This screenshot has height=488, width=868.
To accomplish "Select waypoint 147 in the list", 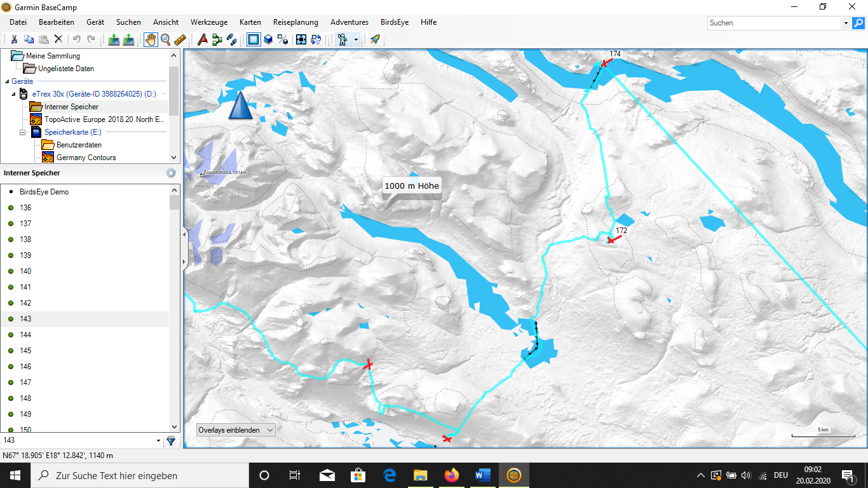I will coord(25,383).
